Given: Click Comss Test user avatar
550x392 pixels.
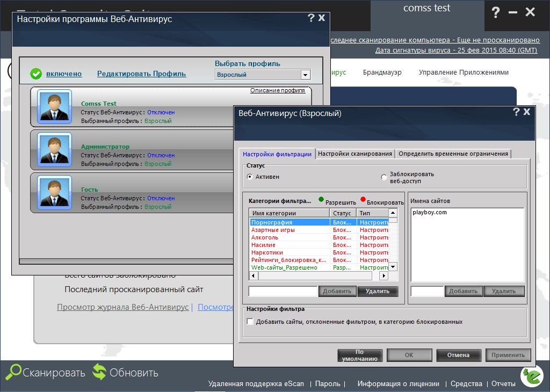Looking at the screenshot, I should coord(54,106).
